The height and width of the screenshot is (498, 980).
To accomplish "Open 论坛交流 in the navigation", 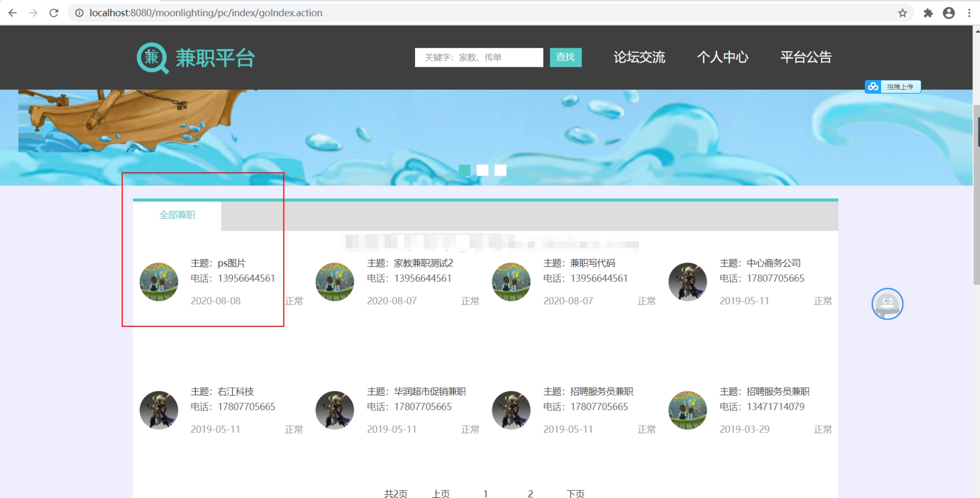I will pos(639,57).
